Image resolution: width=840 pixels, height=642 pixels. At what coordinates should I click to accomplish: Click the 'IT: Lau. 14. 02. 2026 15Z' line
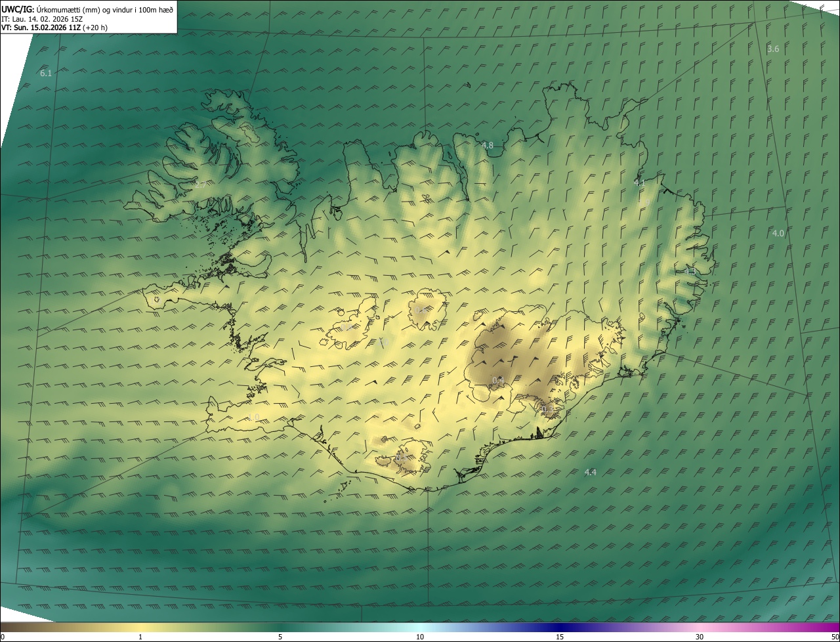41,19
